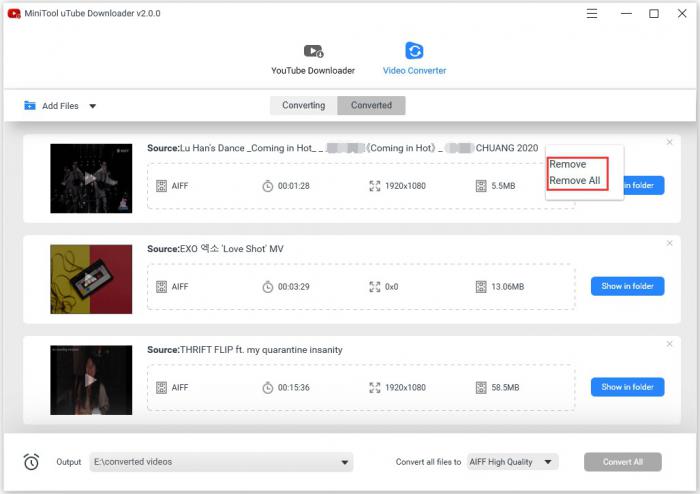Click Show in folder for EXO video
700x494 pixels.
click(627, 286)
